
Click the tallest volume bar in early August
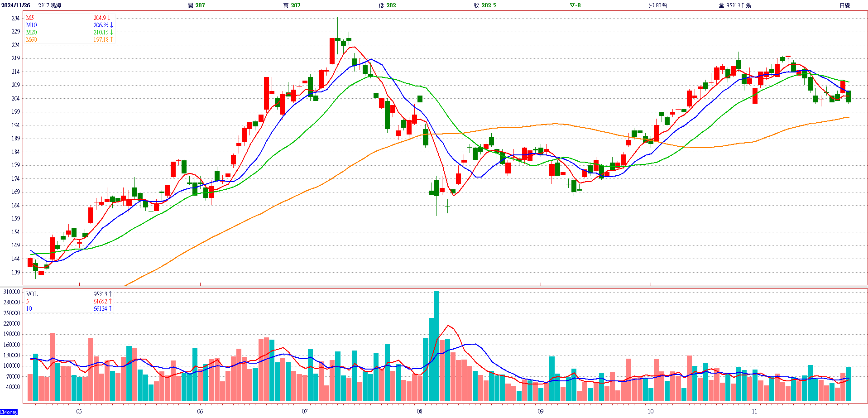[x=437, y=346]
